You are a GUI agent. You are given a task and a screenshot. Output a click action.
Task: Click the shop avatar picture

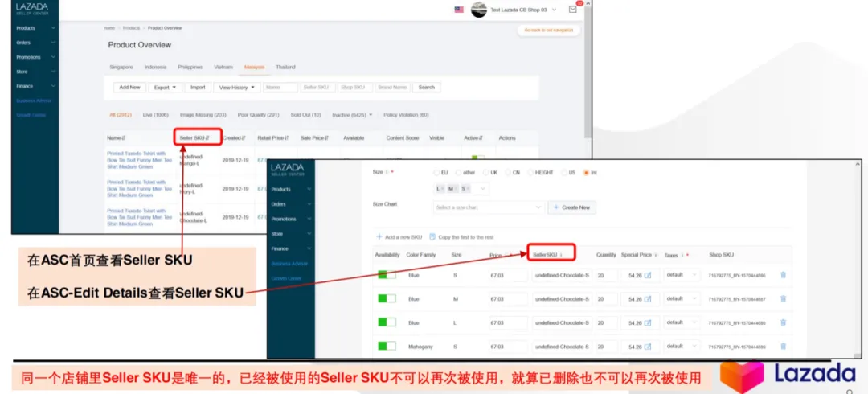479,10
